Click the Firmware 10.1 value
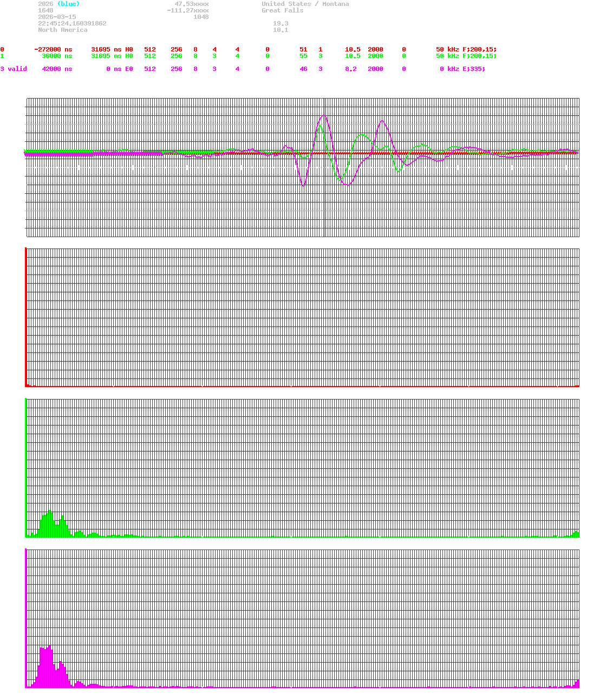Screen dimensions: 593x700 tap(282, 30)
